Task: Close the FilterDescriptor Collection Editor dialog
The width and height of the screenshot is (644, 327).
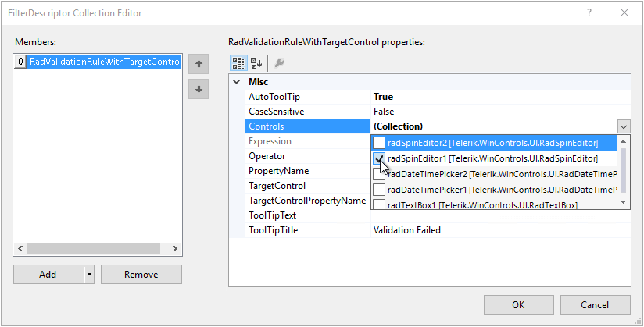Action: click(624, 12)
